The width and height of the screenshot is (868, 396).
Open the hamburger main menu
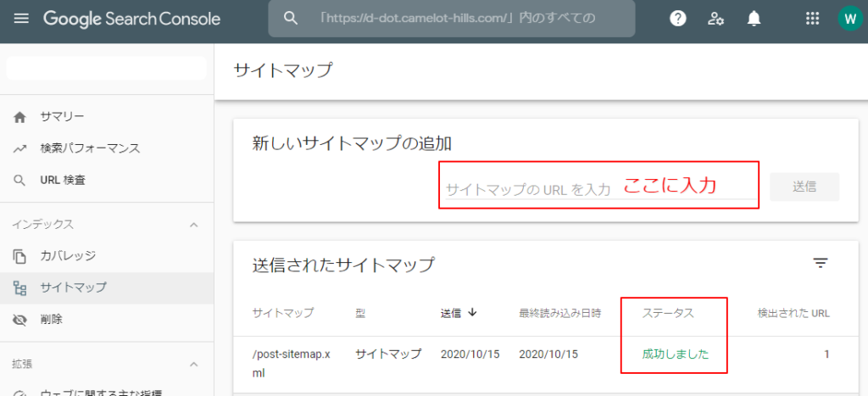(21, 19)
